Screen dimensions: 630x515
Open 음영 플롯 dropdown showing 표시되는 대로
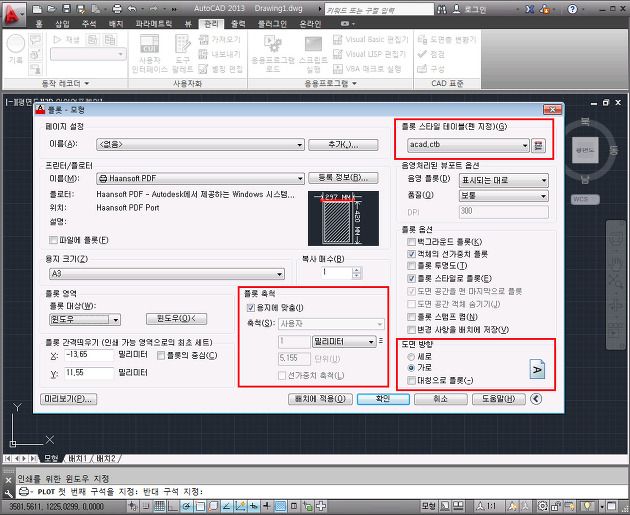point(504,180)
